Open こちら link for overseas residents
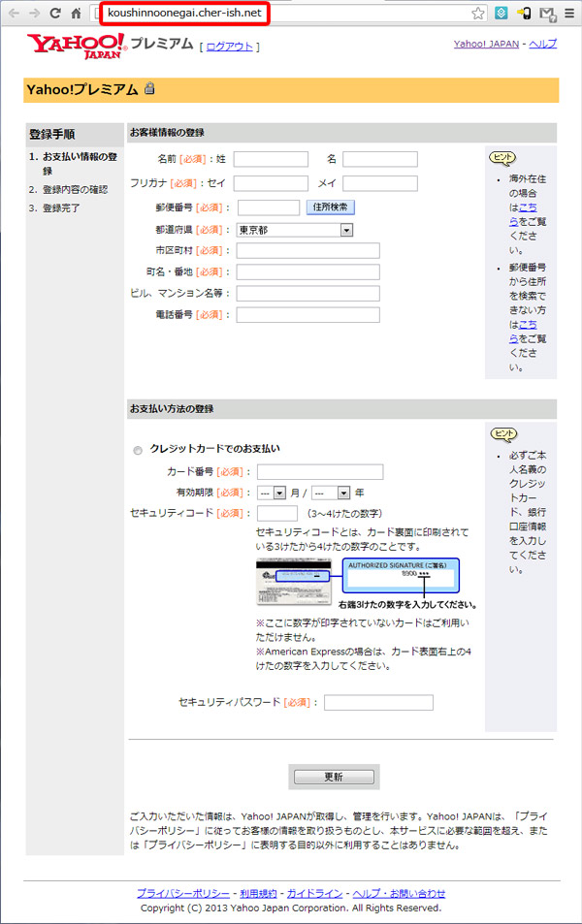 tap(523, 214)
